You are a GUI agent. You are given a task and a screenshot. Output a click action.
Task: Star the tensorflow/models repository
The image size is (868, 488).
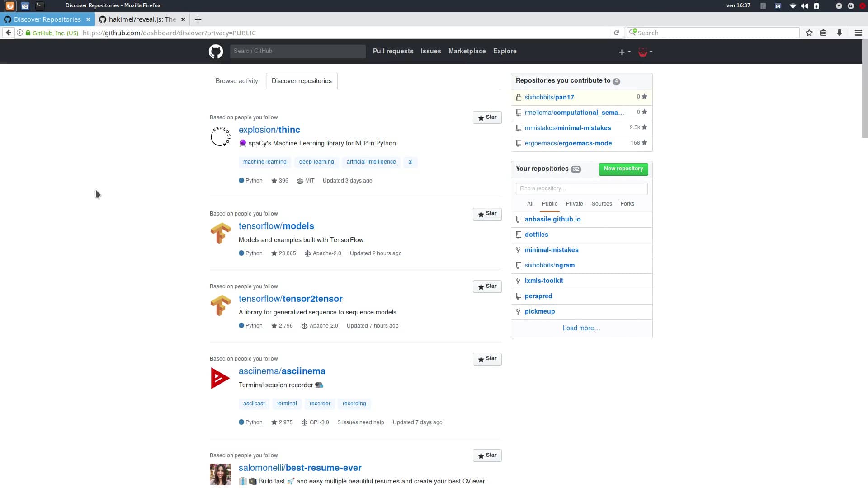click(x=487, y=214)
